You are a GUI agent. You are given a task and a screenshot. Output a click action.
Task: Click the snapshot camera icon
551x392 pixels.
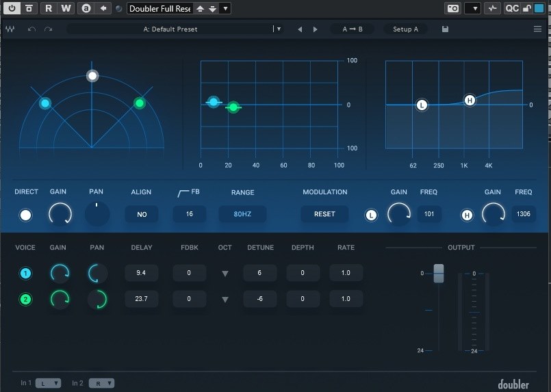tap(452, 8)
